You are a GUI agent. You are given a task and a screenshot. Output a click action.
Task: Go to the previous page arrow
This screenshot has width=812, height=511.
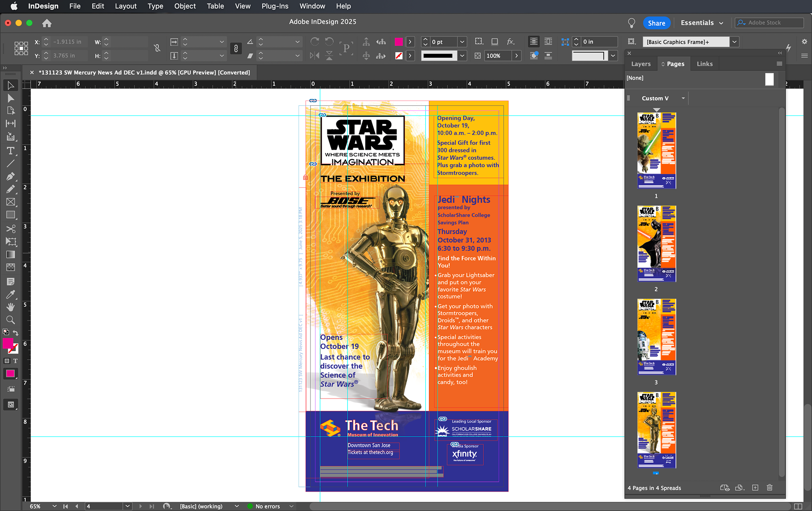coord(77,506)
